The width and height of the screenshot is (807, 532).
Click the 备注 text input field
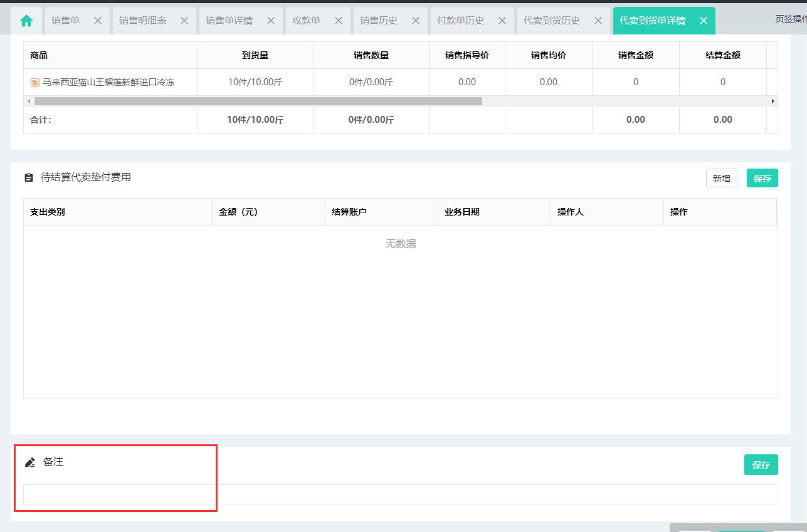click(x=401, y=494)
